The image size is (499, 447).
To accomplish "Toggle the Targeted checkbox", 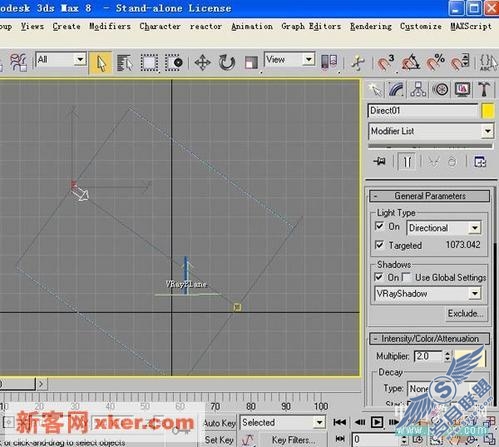I will coord(379,245).
